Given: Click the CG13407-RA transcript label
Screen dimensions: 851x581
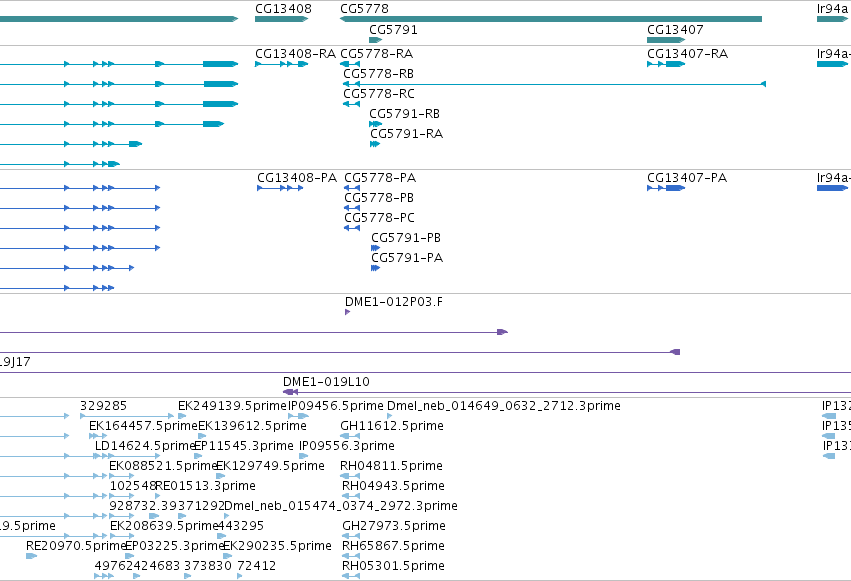Looking at the screenshot, I should tap(687, 54).
